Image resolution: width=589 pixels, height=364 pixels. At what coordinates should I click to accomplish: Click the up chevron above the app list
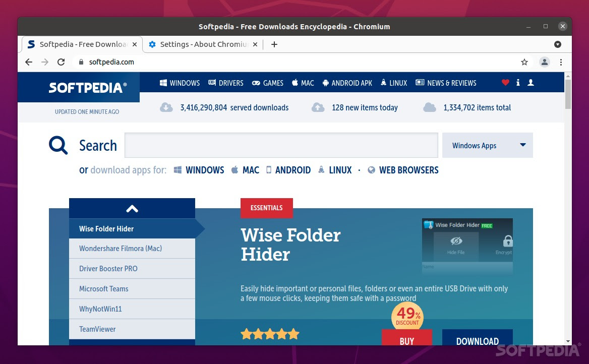(x=132, y=209)
